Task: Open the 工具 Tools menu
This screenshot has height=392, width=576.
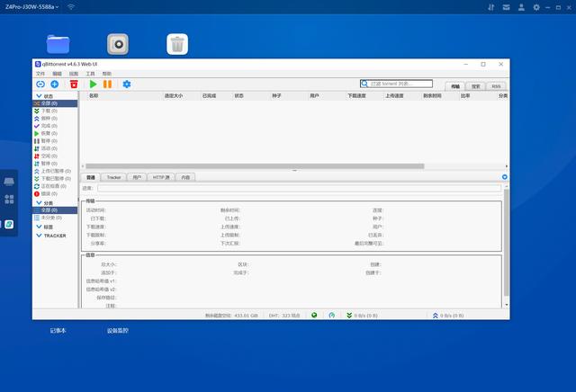Action: point(90,74)
